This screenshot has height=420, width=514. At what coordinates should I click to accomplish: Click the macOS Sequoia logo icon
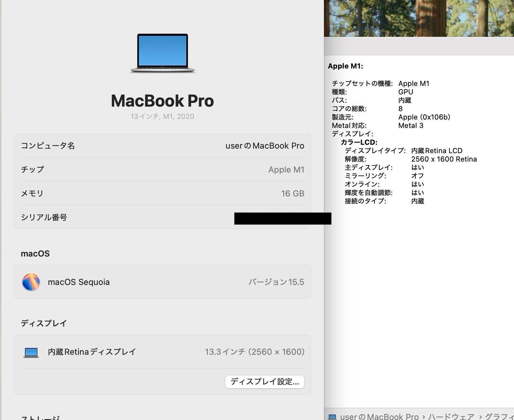(x=31, y=282)
